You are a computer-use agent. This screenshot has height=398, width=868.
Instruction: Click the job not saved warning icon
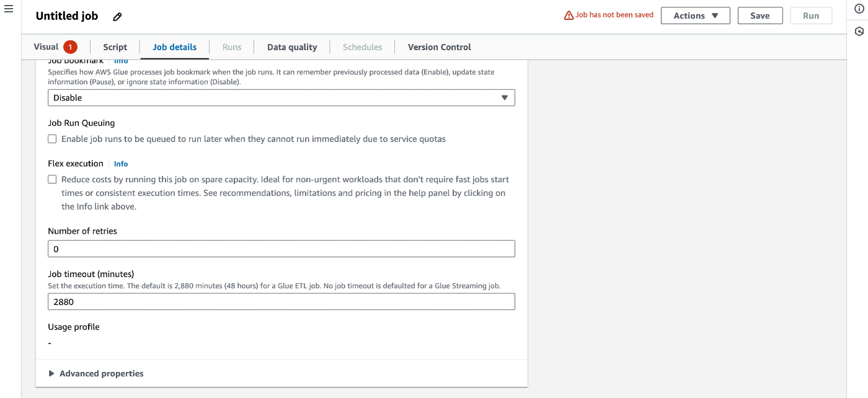(569, 15)
